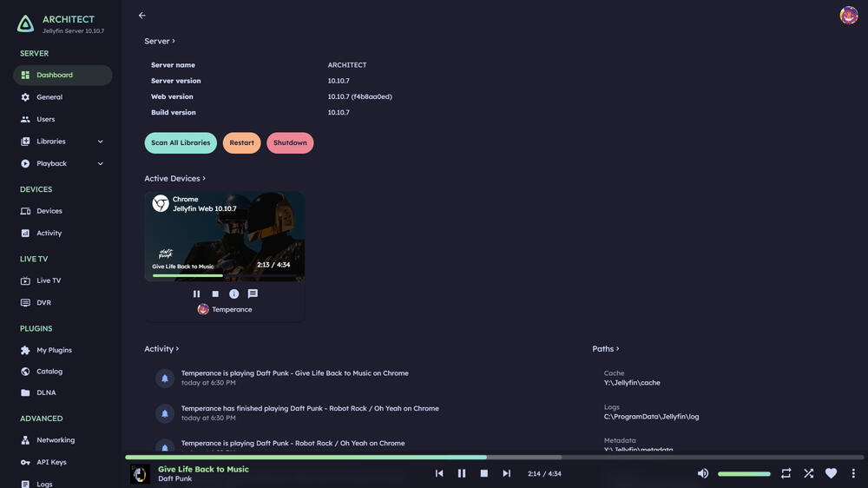The width and height of the screenshot is (868, 488).
Task: Pause playback in the Chrome device card
Action: click(196, 294)
